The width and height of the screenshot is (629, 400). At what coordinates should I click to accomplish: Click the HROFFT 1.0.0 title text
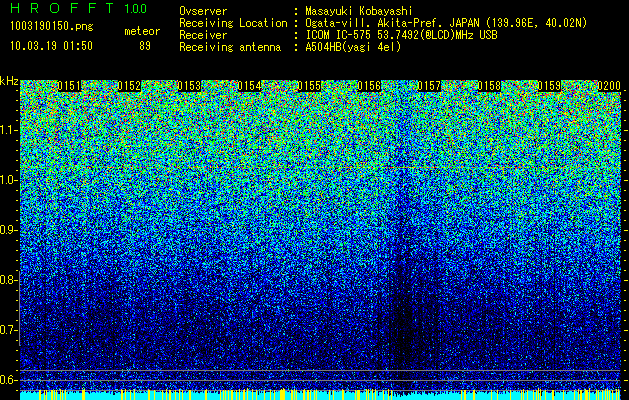[79, 8]
